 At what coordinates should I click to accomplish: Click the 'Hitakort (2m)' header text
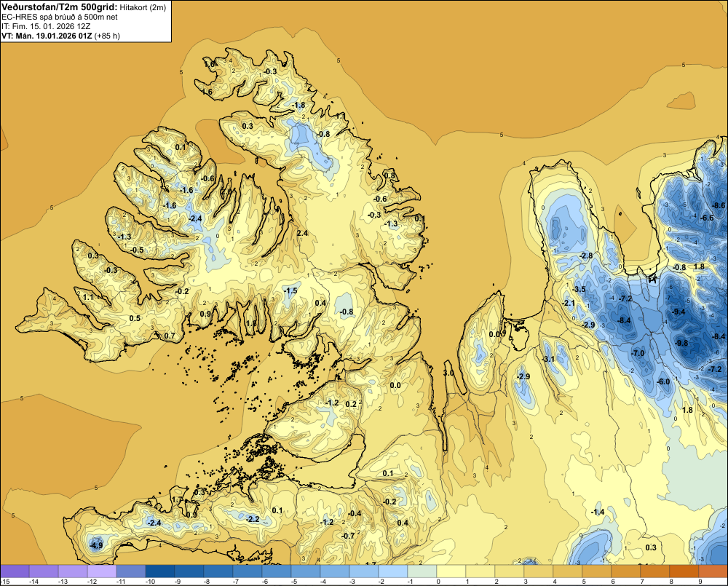[x=143, y=7]
